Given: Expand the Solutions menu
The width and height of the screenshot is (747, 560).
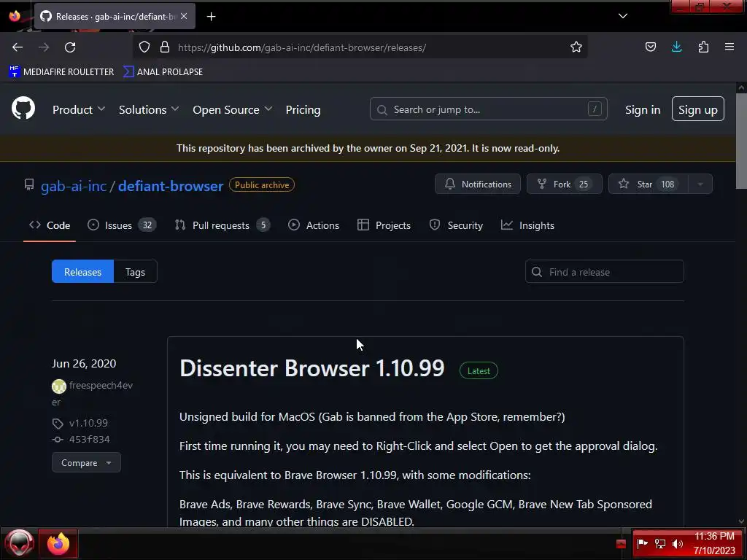Looking at the screenshot, I should [x=149, y=109].
